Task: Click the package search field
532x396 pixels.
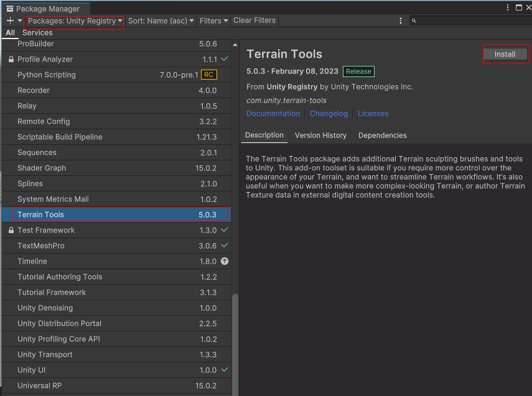Action: pyautogui.click(x=471, y=21)
